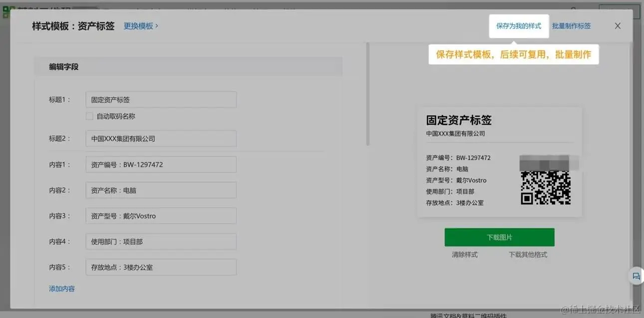Click 下载其他格式 link
Viewport: 644px width, 318px height.
point(528,254)
